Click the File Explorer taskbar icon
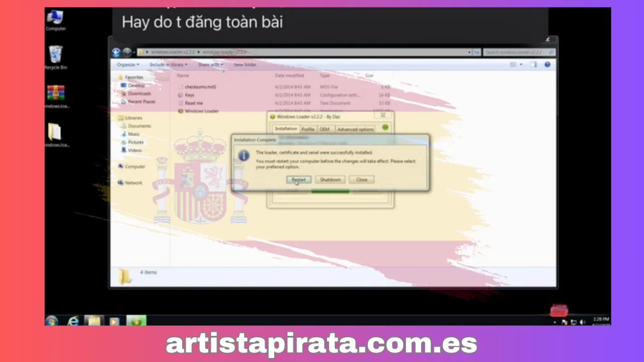Viewport: 644px width, 362px height. click(x=94, y=321)
